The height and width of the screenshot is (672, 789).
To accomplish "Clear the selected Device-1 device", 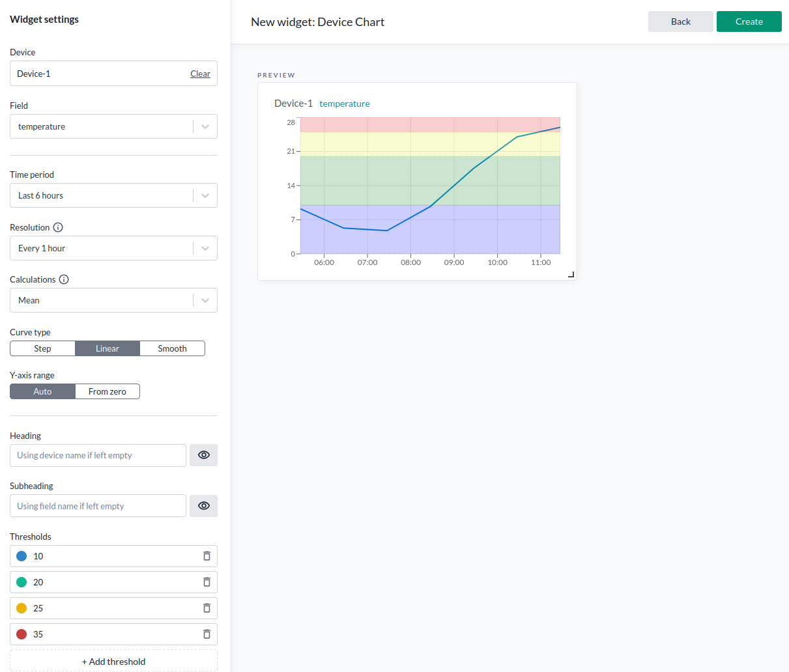I will (x=200, y=74).
